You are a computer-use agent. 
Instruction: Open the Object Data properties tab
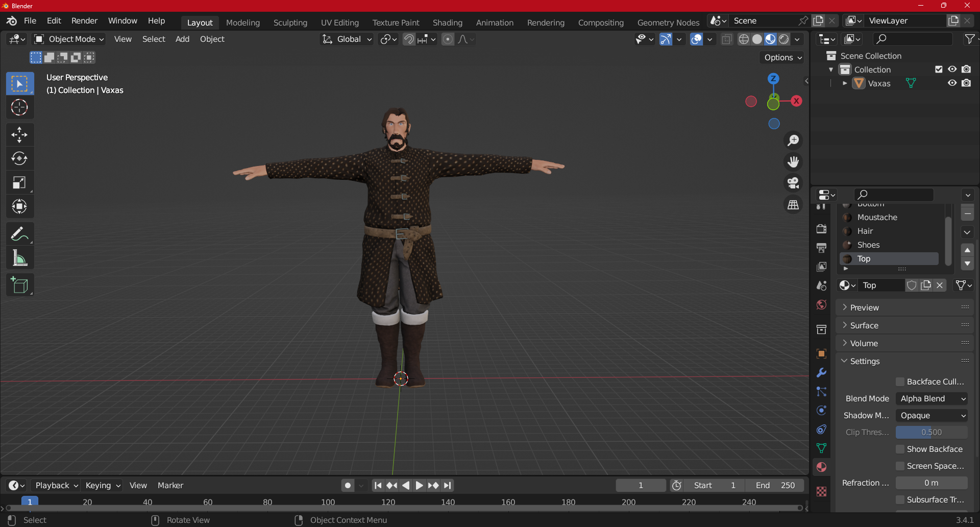tap(821, 448)
